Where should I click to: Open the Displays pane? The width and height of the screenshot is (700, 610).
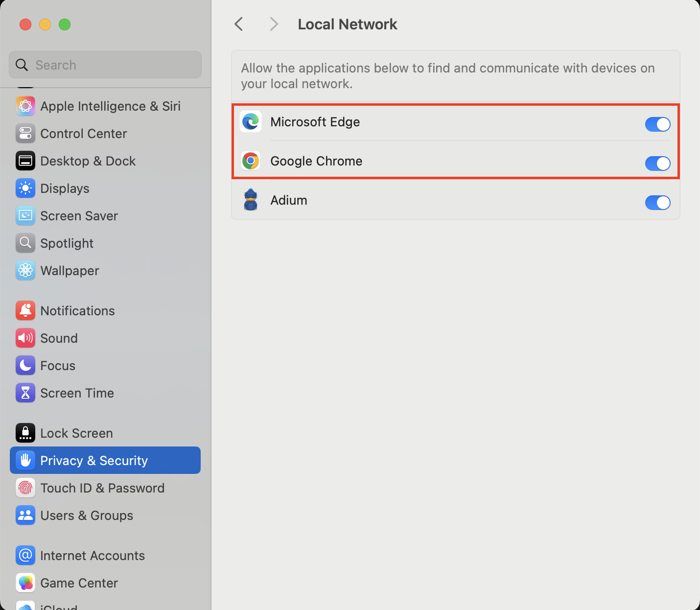pos(105,188)
